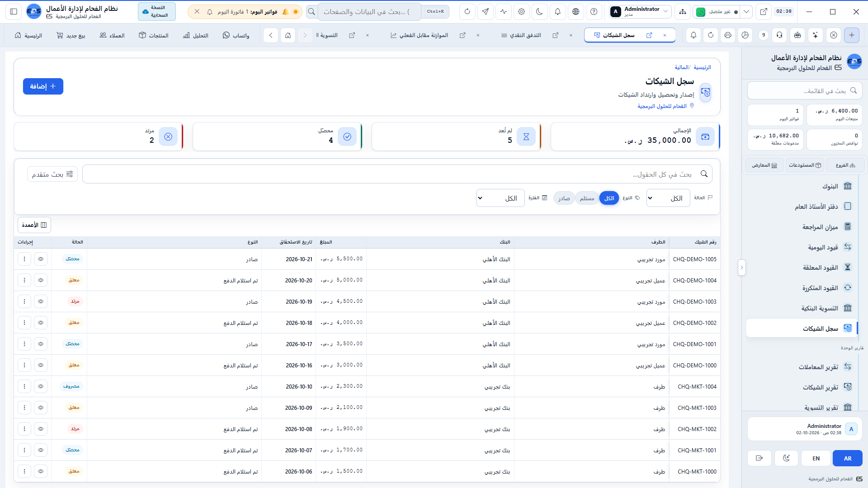Screen dimensions: 868x488
Task: Open the language globe icon
Action: pyautogui.click(x=576, y=12)
